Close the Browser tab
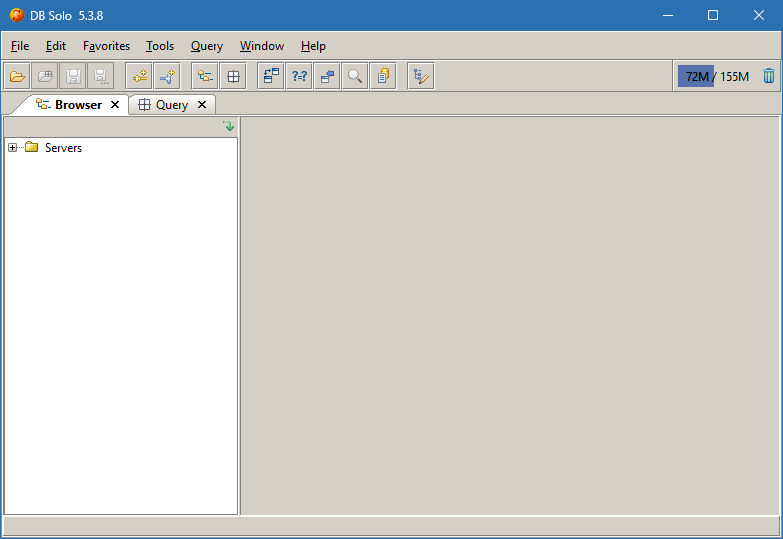Image resolution: width=783 pixels, height=539 pixels. point(115,105)
